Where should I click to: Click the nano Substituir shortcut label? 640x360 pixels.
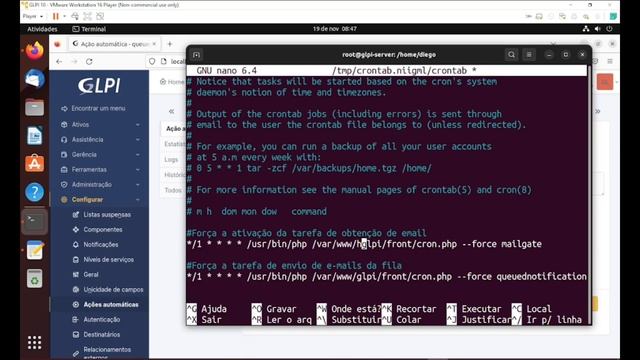tap(356, 320)
